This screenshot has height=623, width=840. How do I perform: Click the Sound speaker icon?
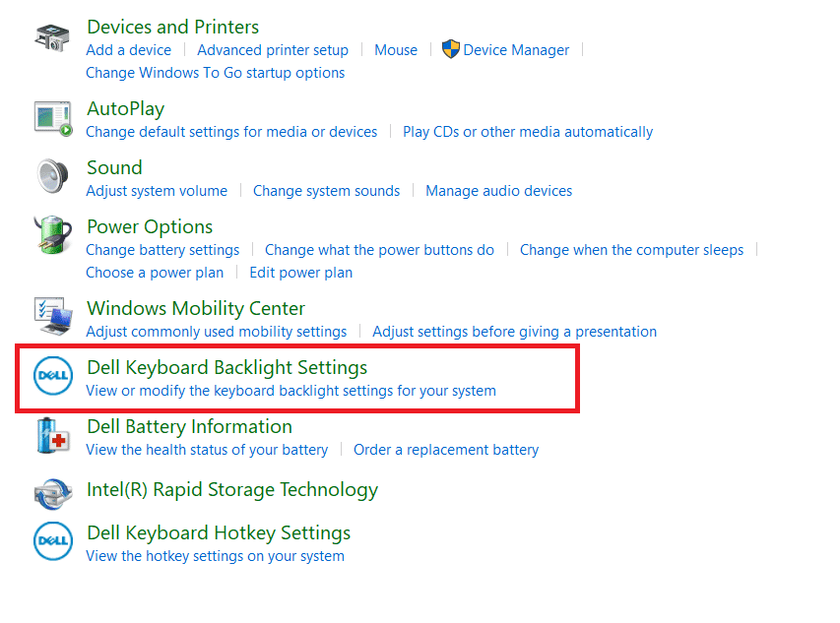pos(52,176)
